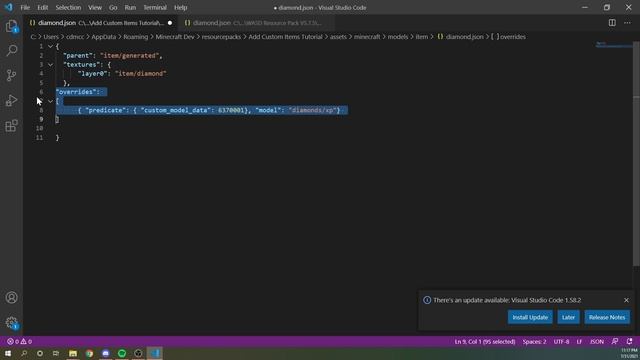The width and height of the screenshot is (640, 360).
Task: Open Cortana from the taskbar
Action: (40, 353)
